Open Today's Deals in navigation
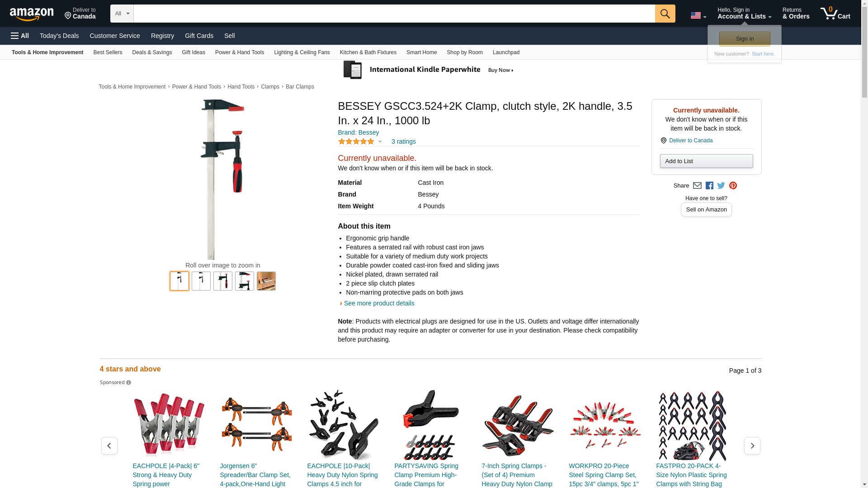 pos(59,36)
